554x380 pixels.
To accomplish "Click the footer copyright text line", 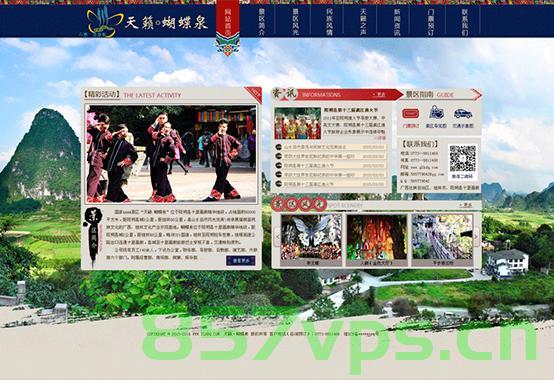I will click(x=263, y=333).
